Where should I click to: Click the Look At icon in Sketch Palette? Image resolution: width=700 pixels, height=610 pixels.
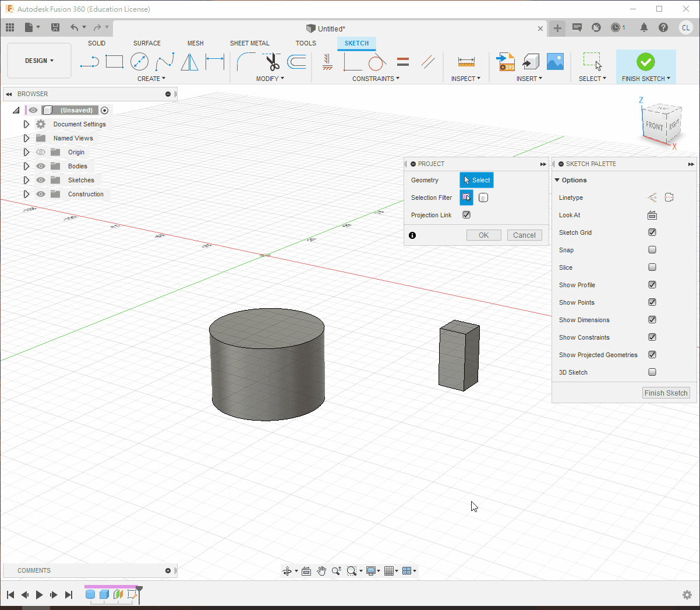tap(652, 215)
